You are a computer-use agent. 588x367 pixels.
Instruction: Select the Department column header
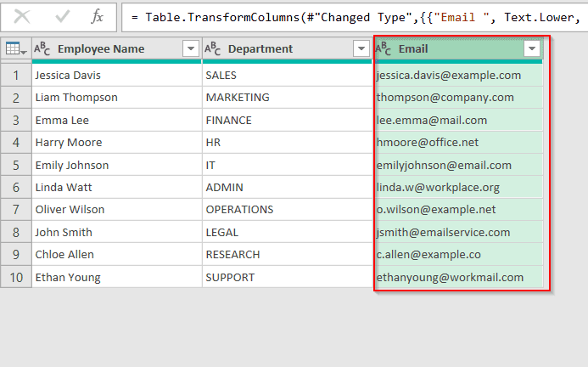[288, 48]
